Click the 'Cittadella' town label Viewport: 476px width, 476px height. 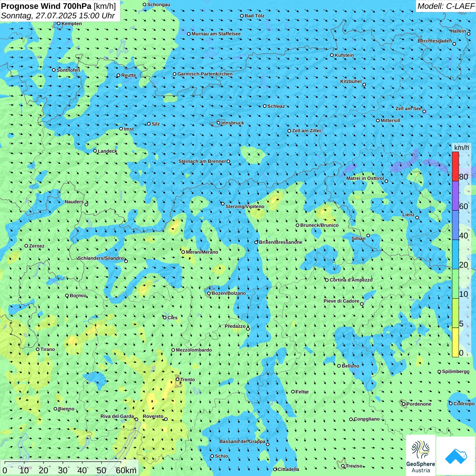coord(288,469)
